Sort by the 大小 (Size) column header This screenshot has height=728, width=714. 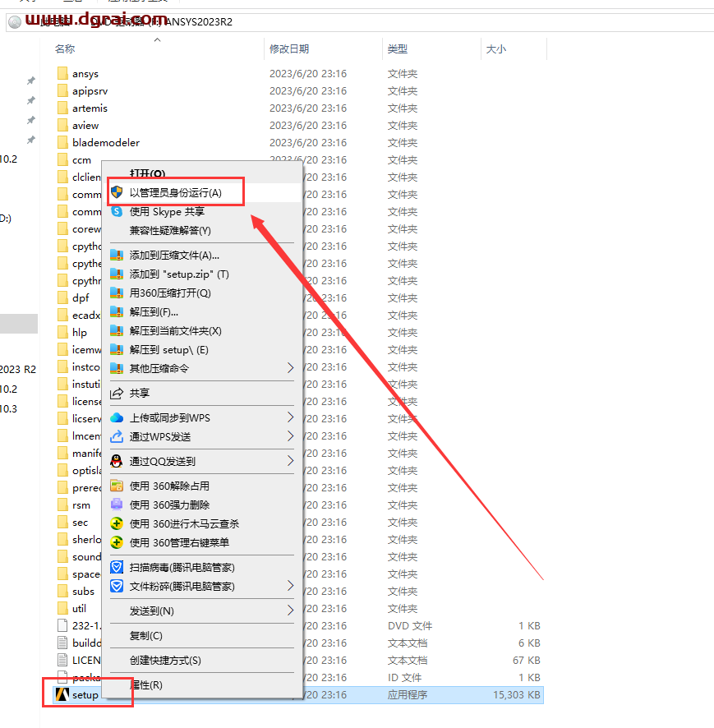[495, 48]
